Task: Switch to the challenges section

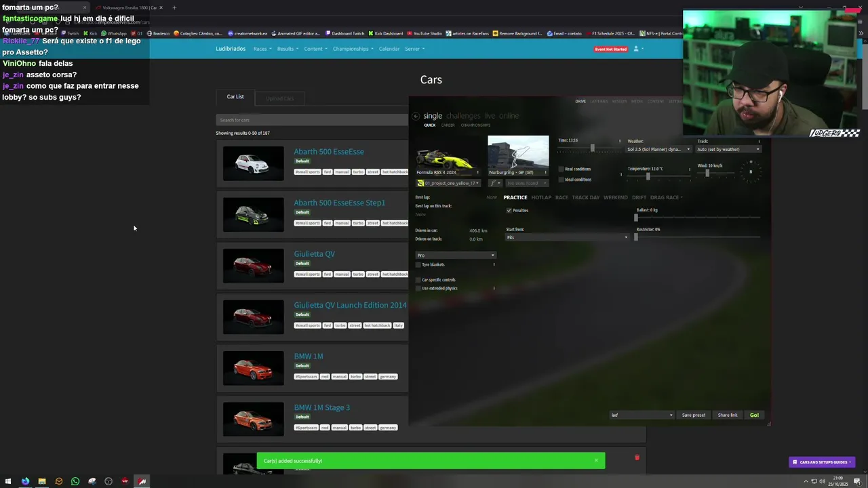Action: (x=463, y=116)
